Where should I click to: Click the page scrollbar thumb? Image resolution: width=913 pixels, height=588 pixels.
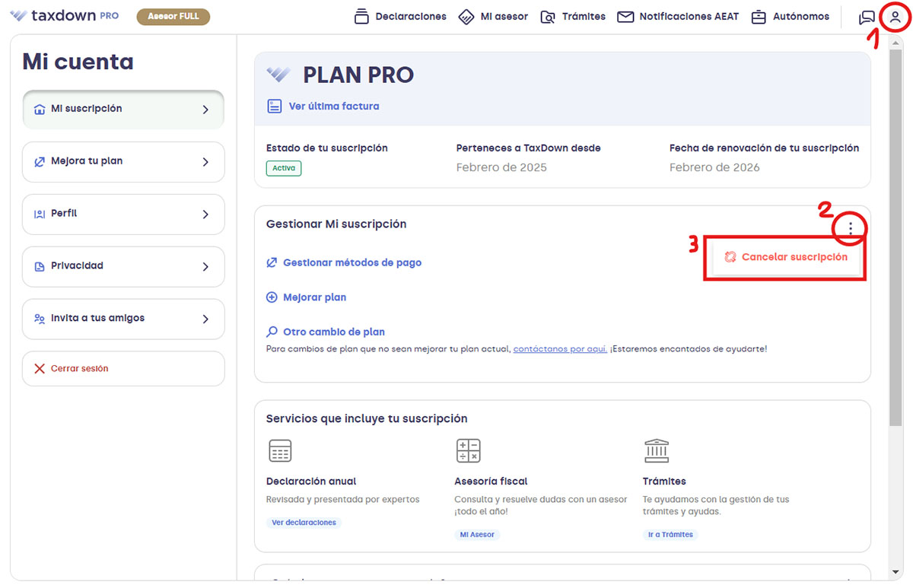pos(896,236)
